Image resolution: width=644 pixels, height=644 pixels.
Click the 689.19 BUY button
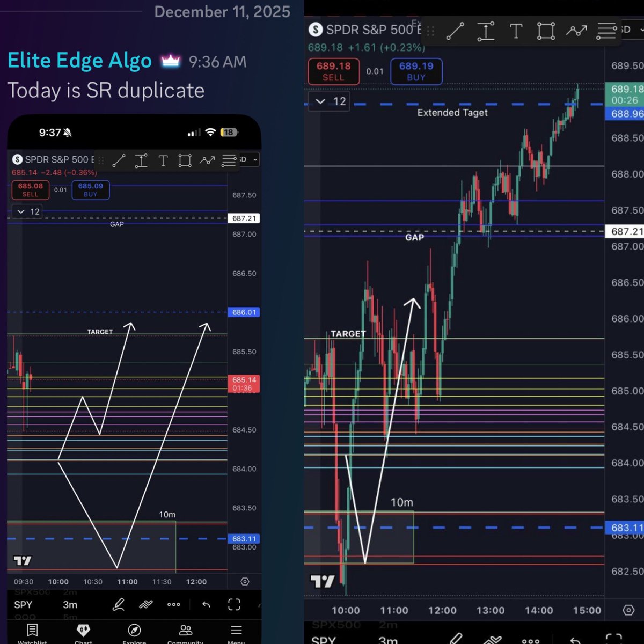[416, 71]
